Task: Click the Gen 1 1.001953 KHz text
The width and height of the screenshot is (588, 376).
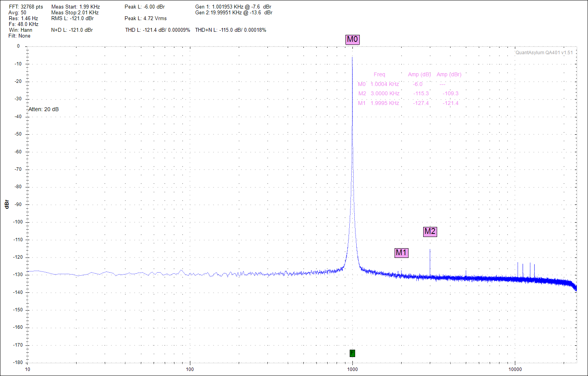Action: coord(233,7)
